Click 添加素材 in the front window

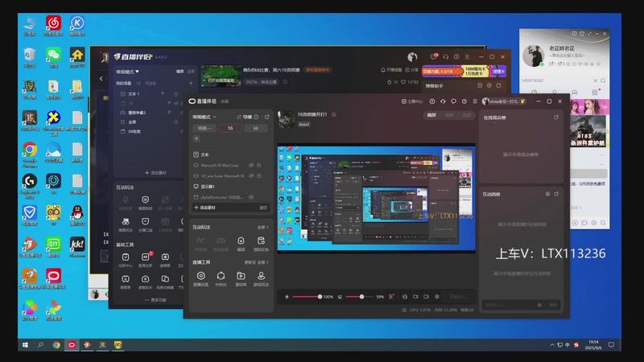205,208
